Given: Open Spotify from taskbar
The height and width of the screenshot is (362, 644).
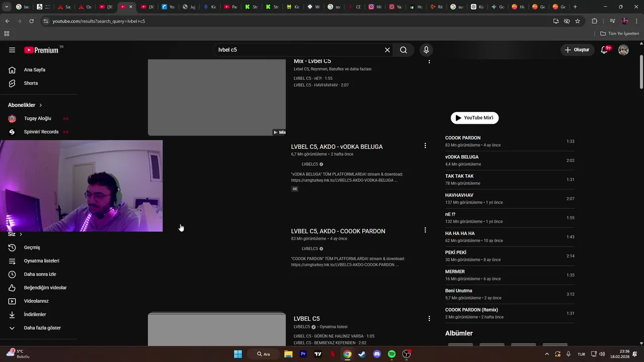Looking at the screenshot, I should tap(392, 354).
